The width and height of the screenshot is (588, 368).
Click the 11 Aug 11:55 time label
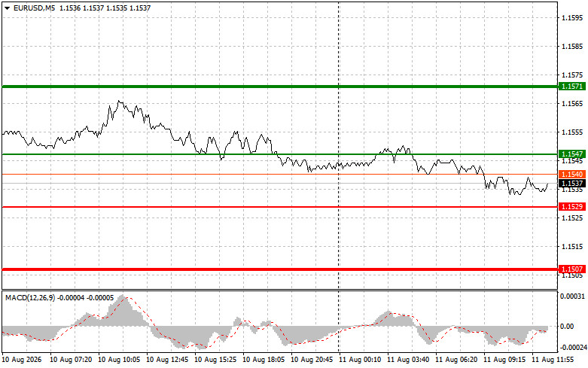coord(553,360)
